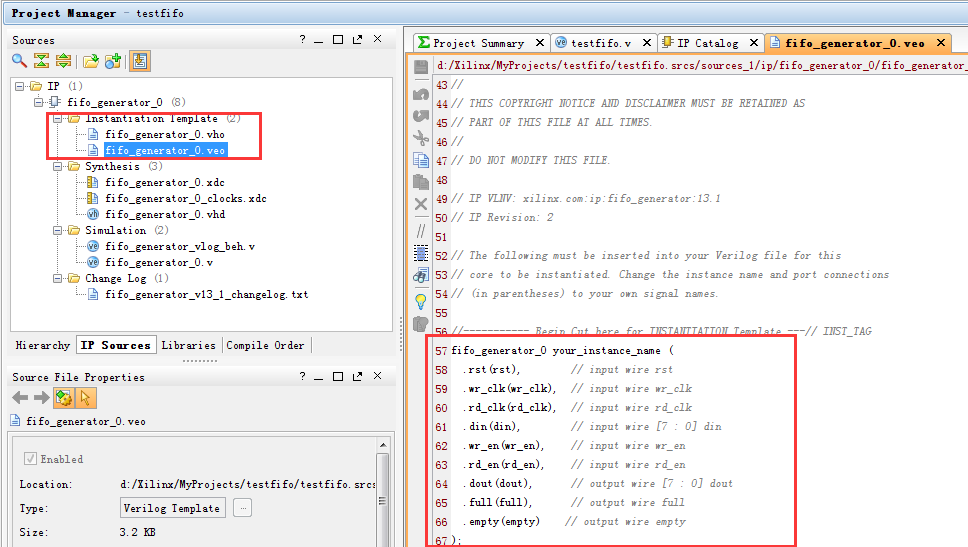968x547 pixels.
Task: Close the fifo_generator_0.veo tab
Action: point(941,43)
